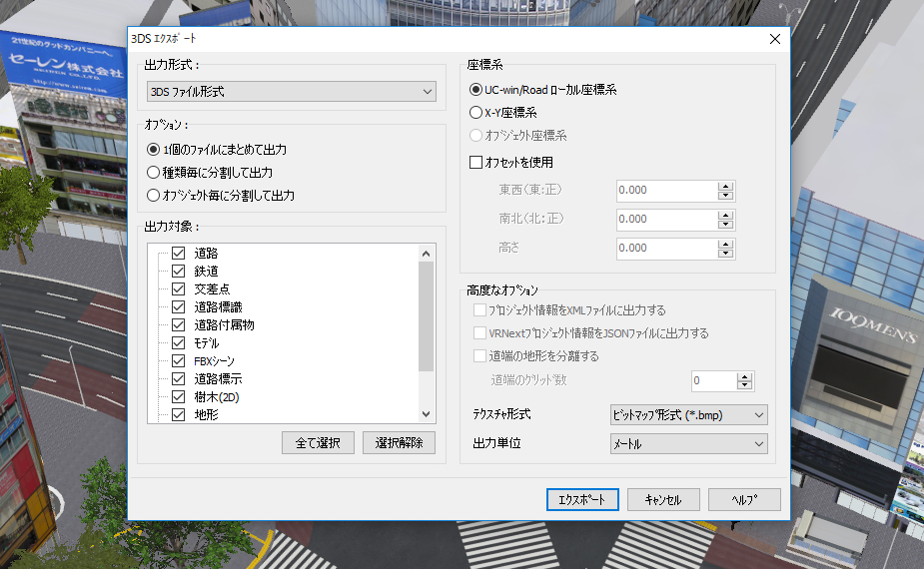924x569 pixels.
Task: Decrease the 南北(北:正) value with down arrow
Action: 726,225
